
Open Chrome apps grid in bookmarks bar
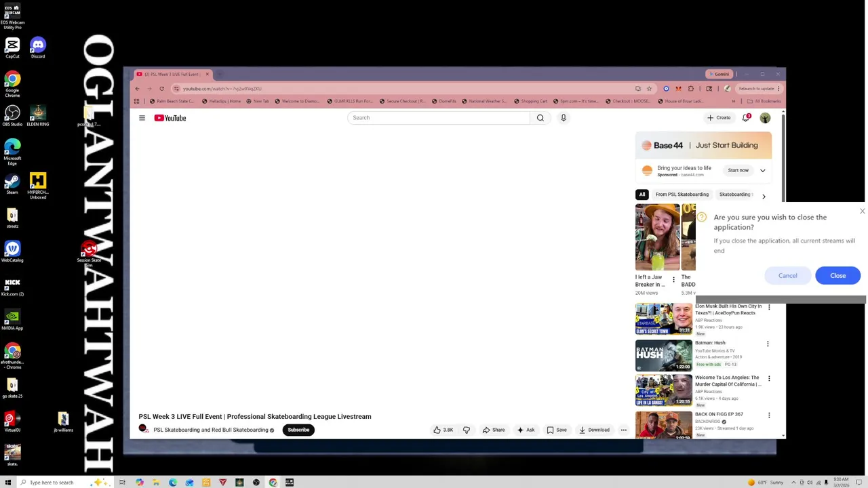136,102
